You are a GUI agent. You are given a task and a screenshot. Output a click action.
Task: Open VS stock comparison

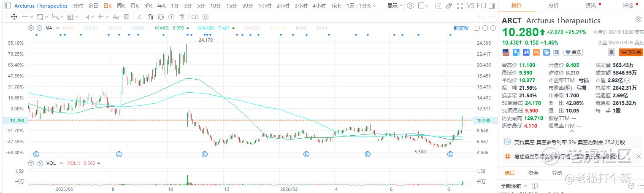(x=471, y=6)
